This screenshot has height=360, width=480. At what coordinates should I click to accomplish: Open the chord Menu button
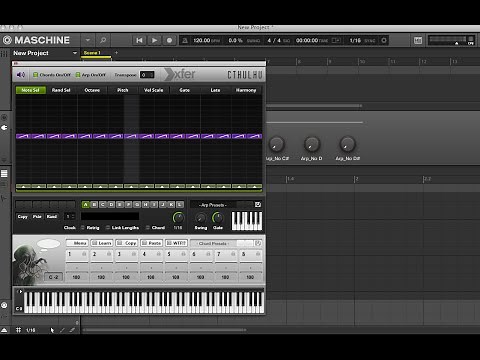[x=77, y=243]
